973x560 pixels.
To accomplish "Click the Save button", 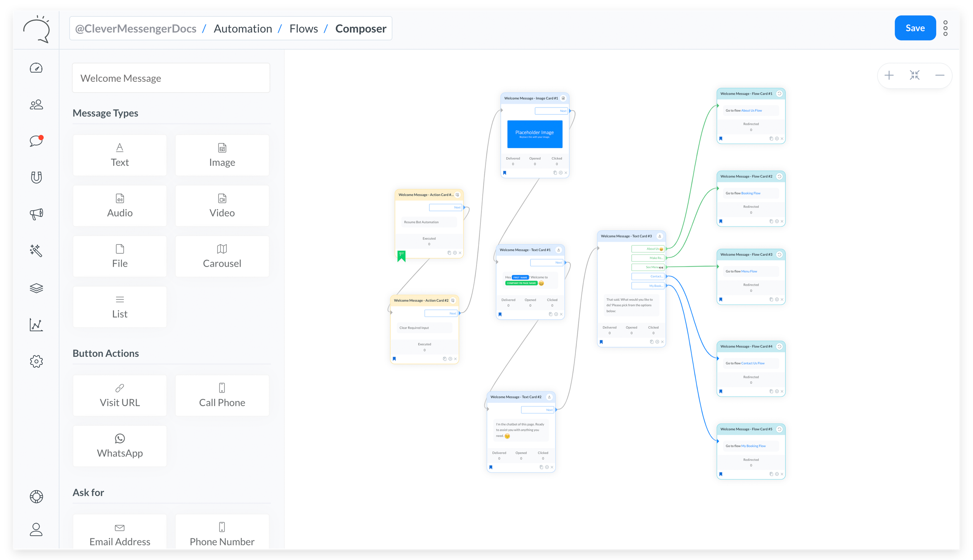I will pyautogui.click(x=915, y=28).
